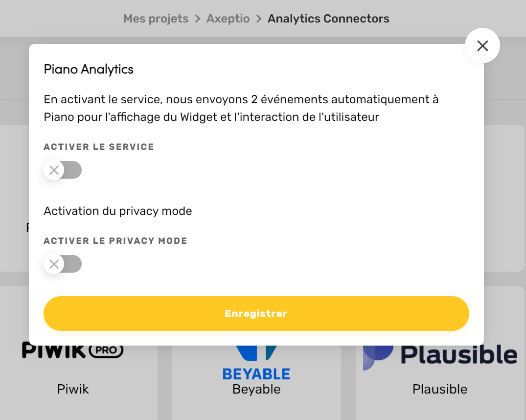Screen dimensions: 526x420
Task: Select the Piwik connector name
Action: coord(73,389)
